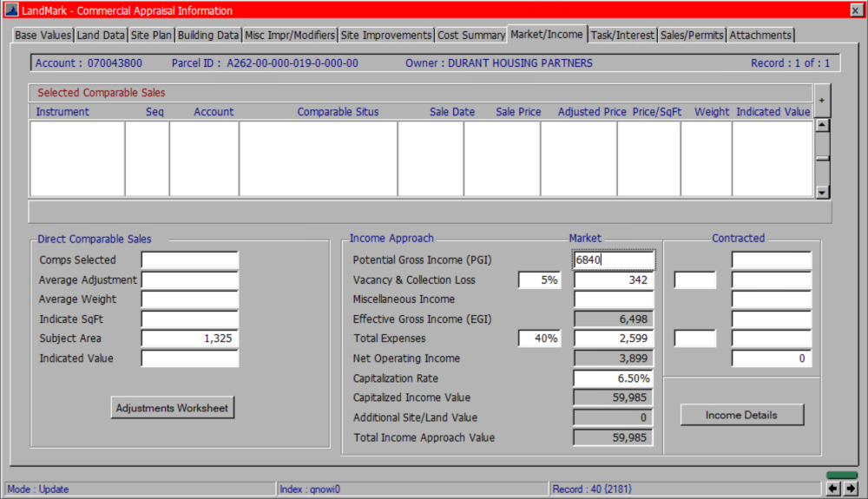Viewport: 868px width, 499px height.
Task: Open the Attachments tab
Action: 760,35
